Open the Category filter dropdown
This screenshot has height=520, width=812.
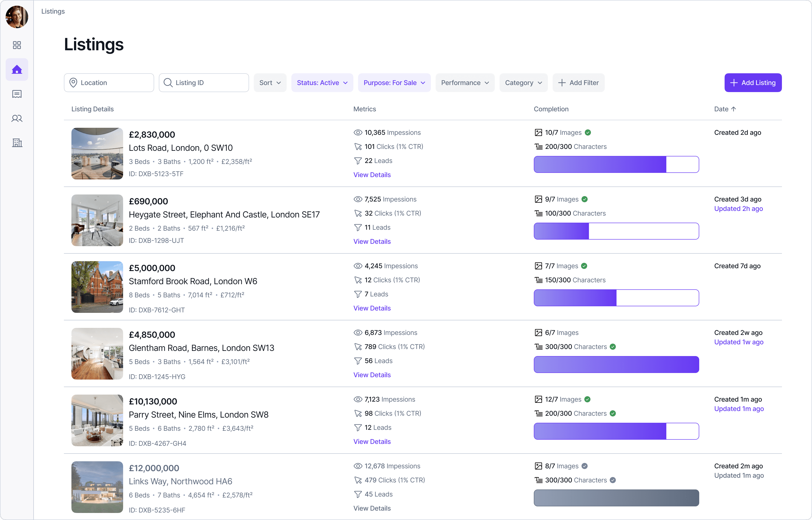pyautogui.click(x=523, y=83)
